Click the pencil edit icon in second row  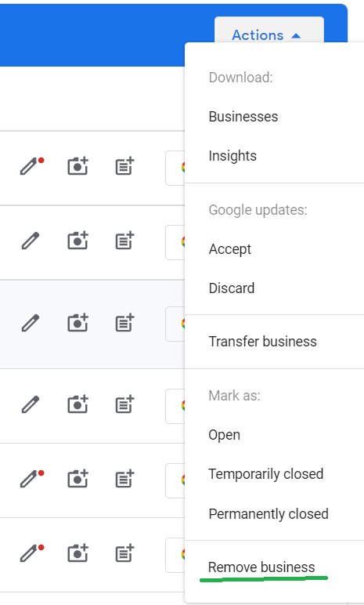[x=31, y=241]
